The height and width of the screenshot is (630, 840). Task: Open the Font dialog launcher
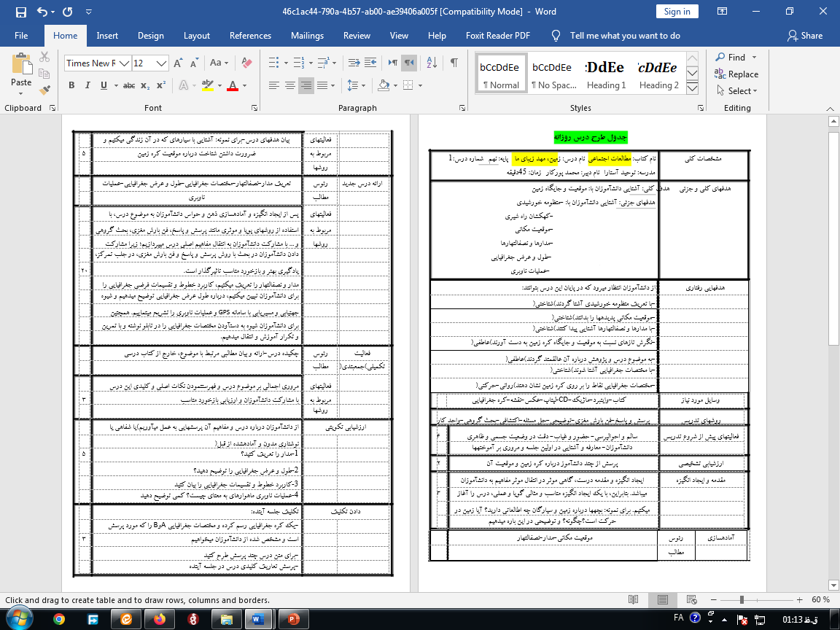point(254,108)
